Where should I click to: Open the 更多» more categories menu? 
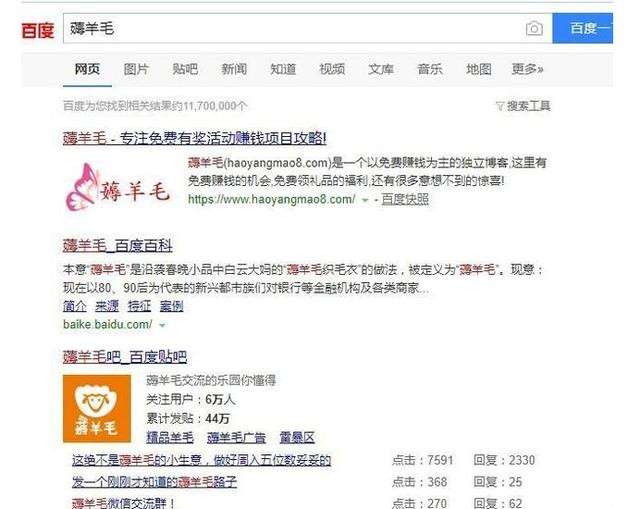(x=527, y=69)
